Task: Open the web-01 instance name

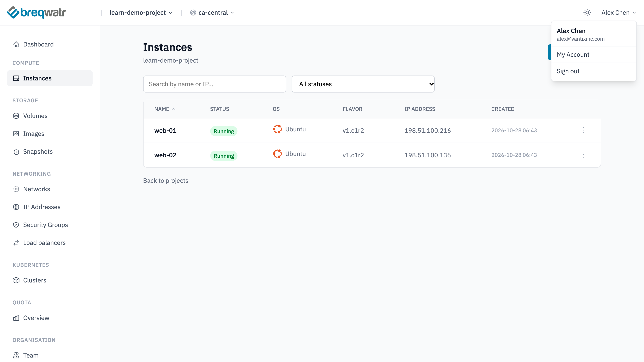Action: (x=165, y=130)
